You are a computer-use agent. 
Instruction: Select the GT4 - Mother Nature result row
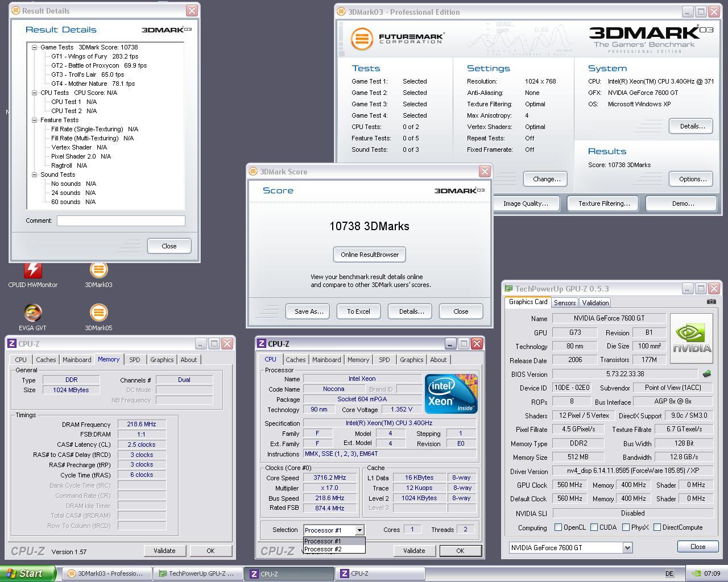click(93, 84)
